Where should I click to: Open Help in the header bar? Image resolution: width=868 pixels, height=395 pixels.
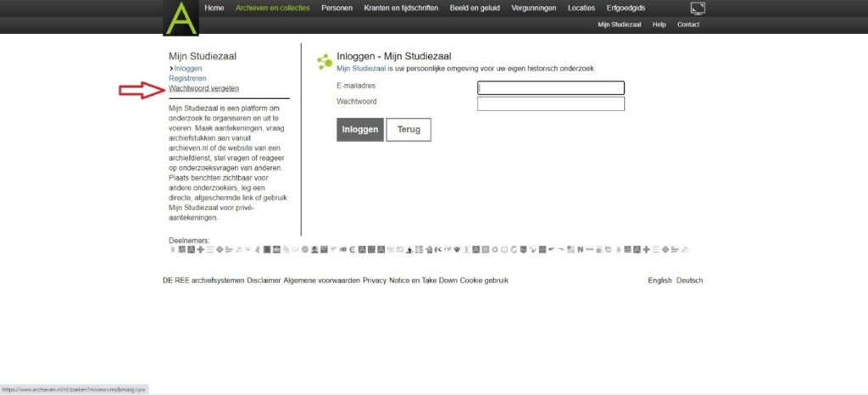tap(659, 25)
